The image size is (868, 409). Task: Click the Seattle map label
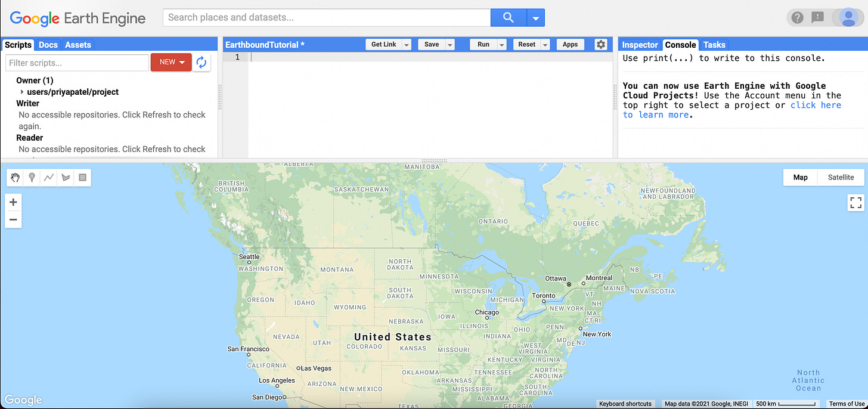coord(249,257)
